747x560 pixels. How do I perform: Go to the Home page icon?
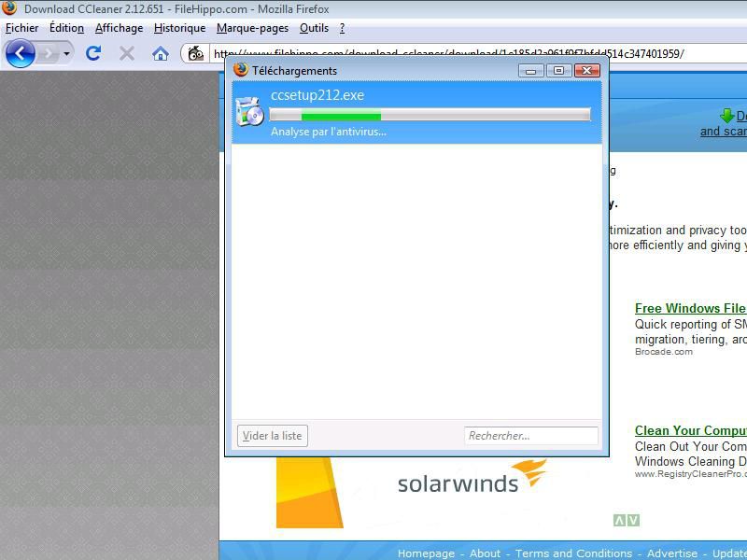pyautogui.click(x=161, y=53)
